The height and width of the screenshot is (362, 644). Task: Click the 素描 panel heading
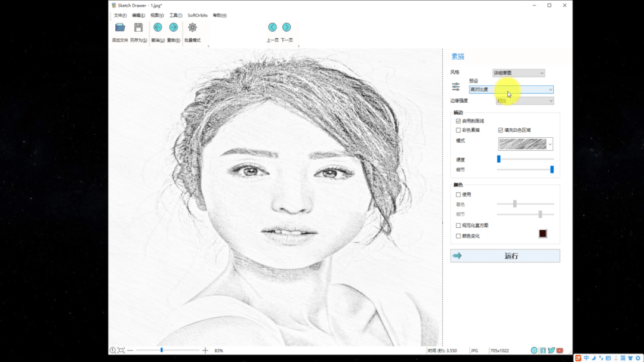tap(458, 57)
